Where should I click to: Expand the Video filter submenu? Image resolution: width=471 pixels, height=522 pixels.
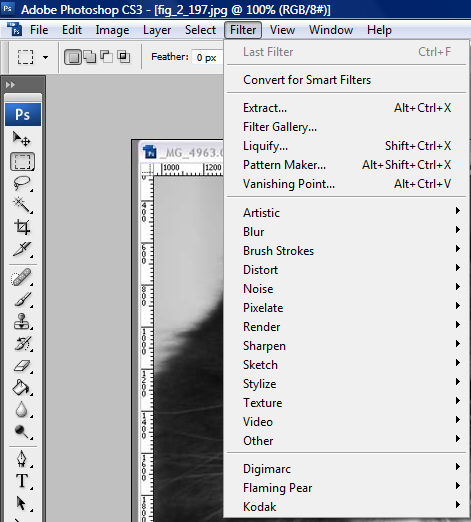pyautogui.click(x=346, y=422)
